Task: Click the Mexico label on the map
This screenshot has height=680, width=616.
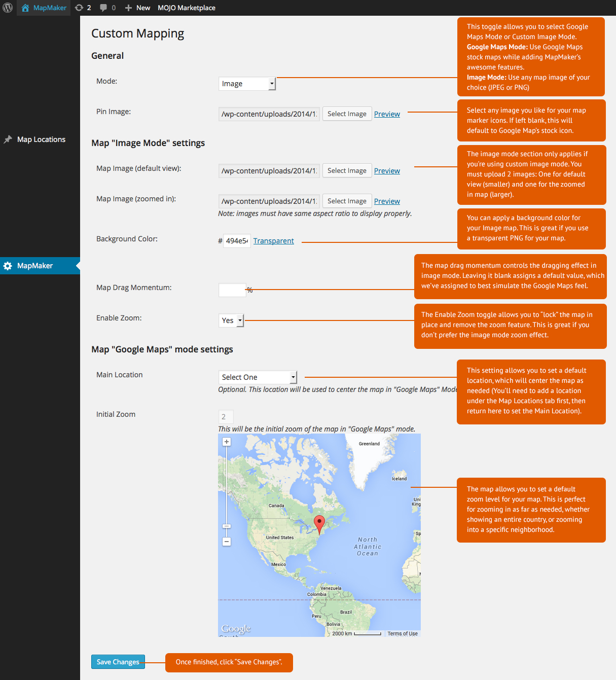Action: point(278,564)
